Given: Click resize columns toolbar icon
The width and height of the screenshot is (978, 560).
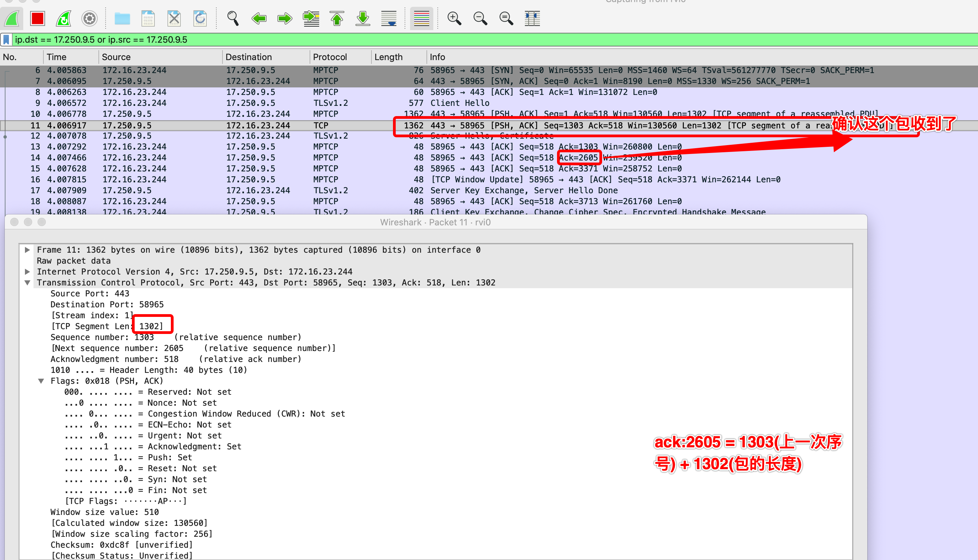Looking at the screenshot, I should click(532, 18).
